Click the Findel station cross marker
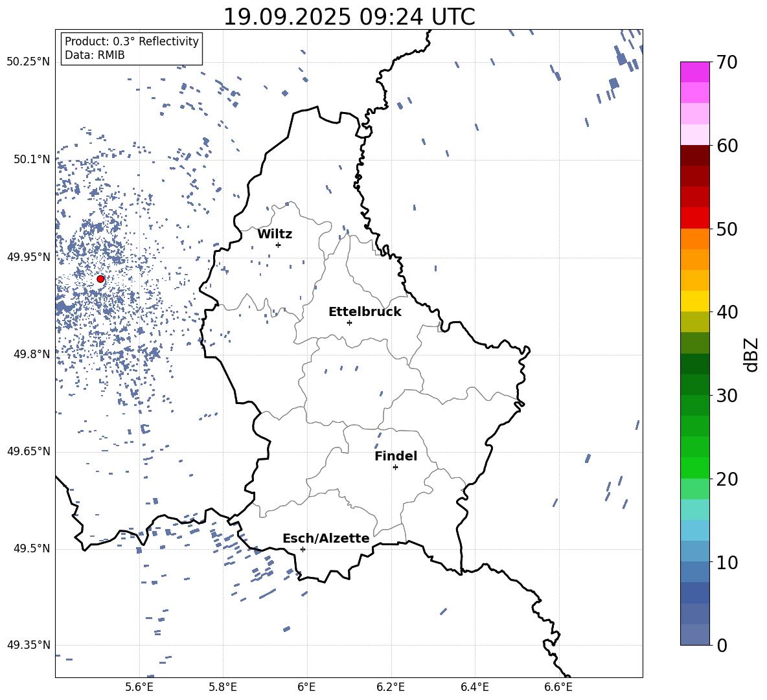Image resolution: width=767 pixels, height=700 pixels. pyautogui.click(x=395, y=468)
